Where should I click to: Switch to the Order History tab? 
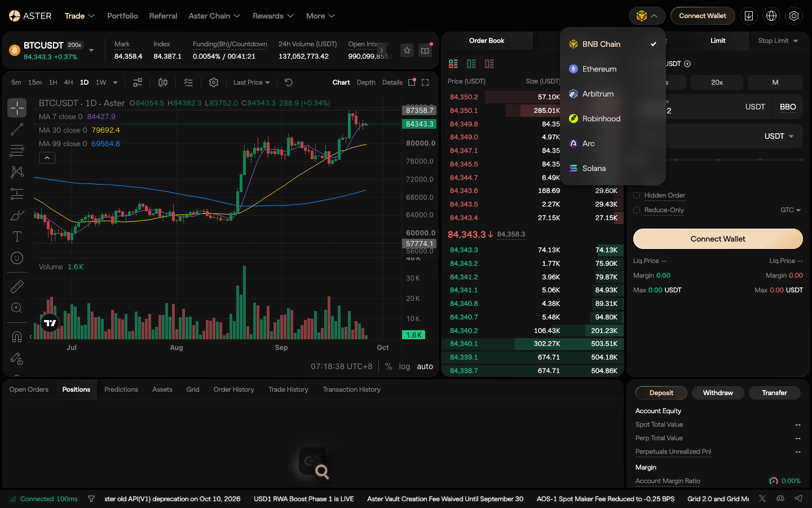point(234,389)
